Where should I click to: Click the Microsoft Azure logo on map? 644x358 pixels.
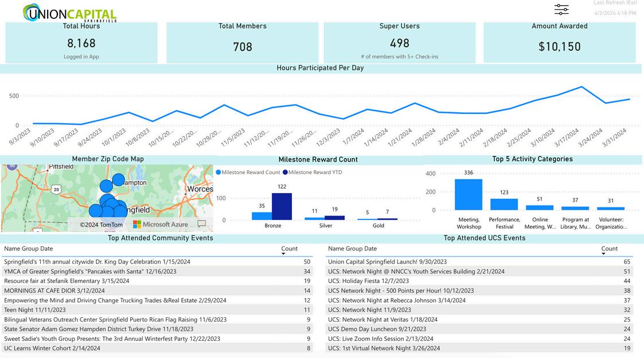click(x=160, y=225)
